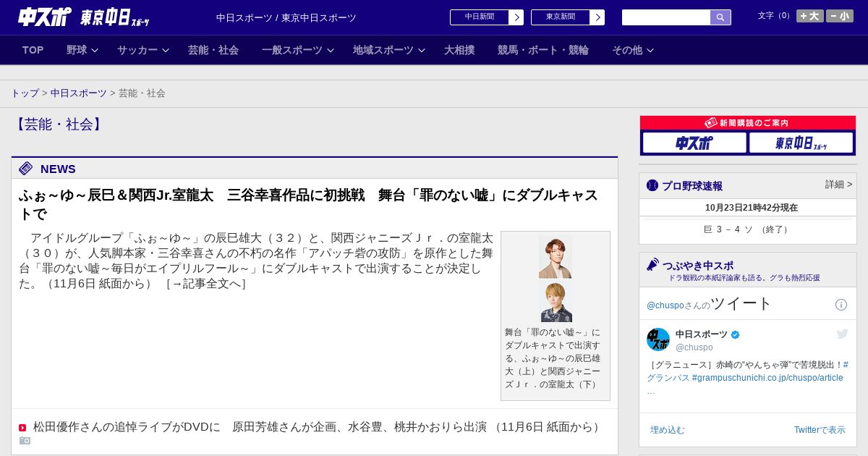Viewport: 868px width, 456px height.
Task: Open the 東京新聞 link button
Action: click(x=561, y=17)
